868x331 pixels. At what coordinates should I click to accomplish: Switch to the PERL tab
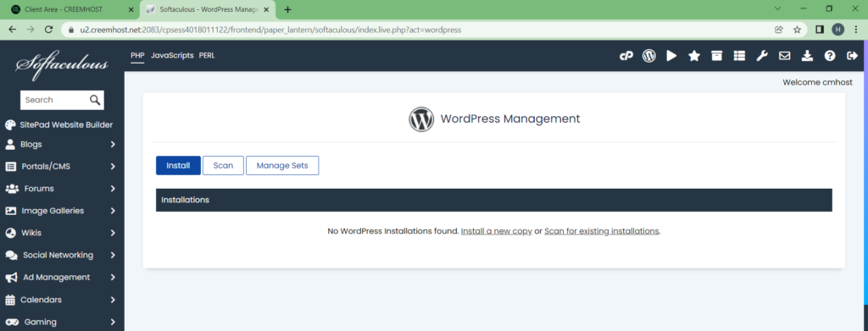[x=207, y=55]
